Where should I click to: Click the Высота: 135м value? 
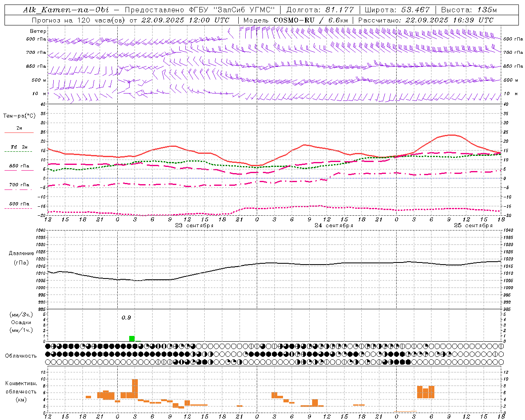pos(469,10)
